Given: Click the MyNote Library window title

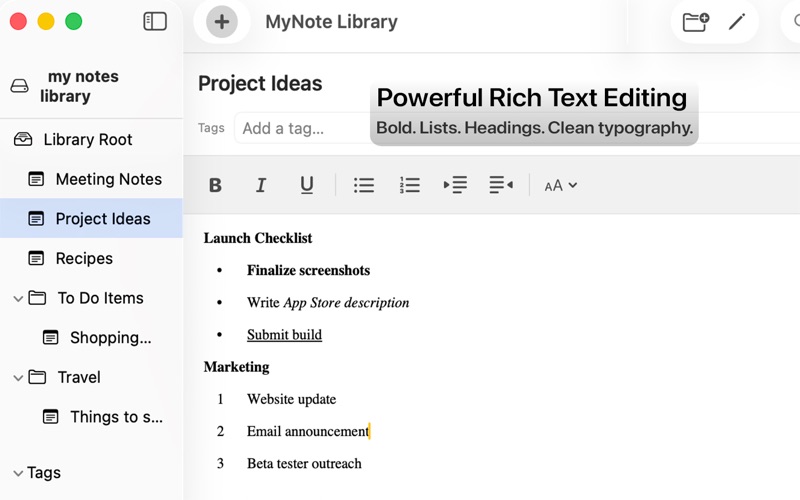Looking at the screenshot, I should coord(331,22).
